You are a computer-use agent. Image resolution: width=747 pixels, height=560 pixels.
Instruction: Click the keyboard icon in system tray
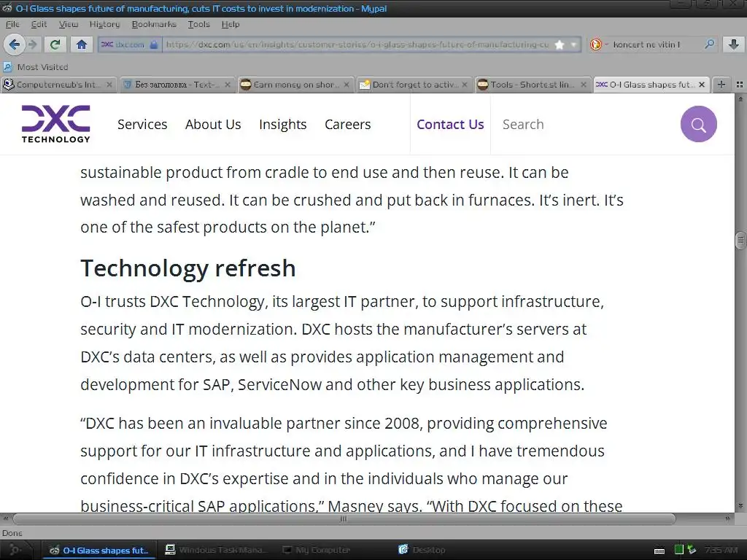click(659, 551)
